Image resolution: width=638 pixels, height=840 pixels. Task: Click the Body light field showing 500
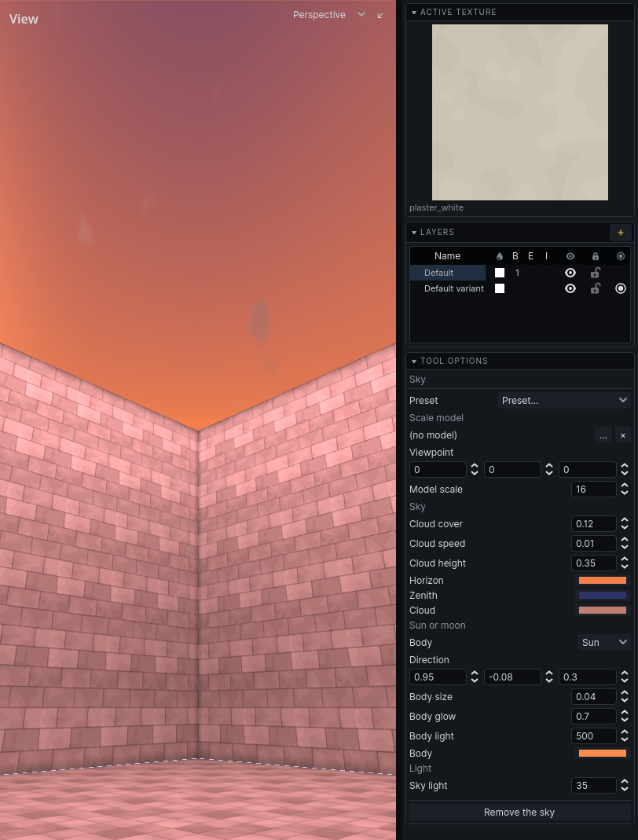[x=593, y=736]
